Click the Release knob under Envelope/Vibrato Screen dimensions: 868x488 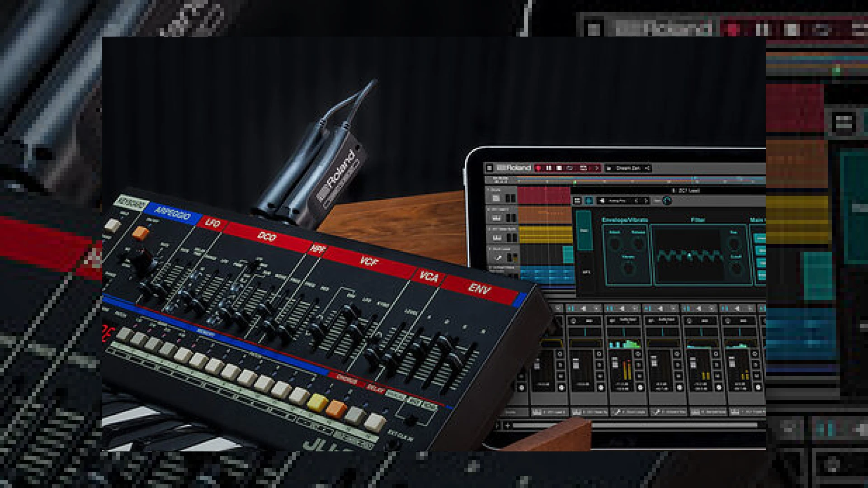[x=638, y=244]
